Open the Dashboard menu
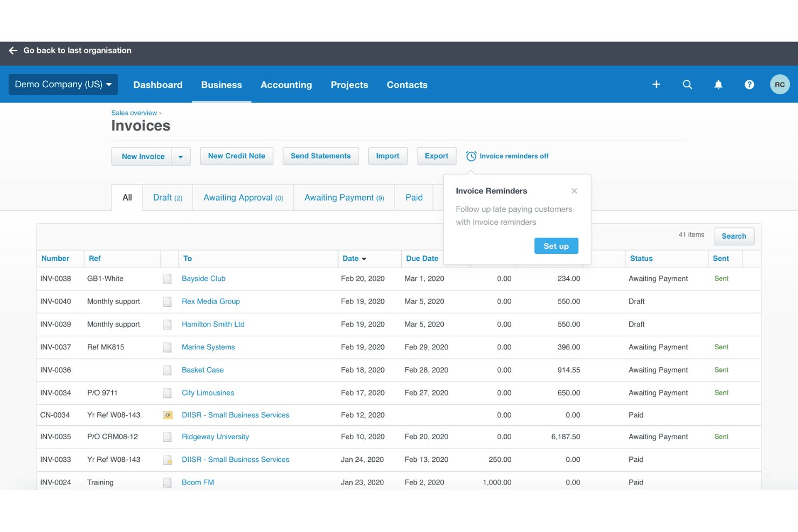Screen dimensions: 798x532 tap(158, 85)
